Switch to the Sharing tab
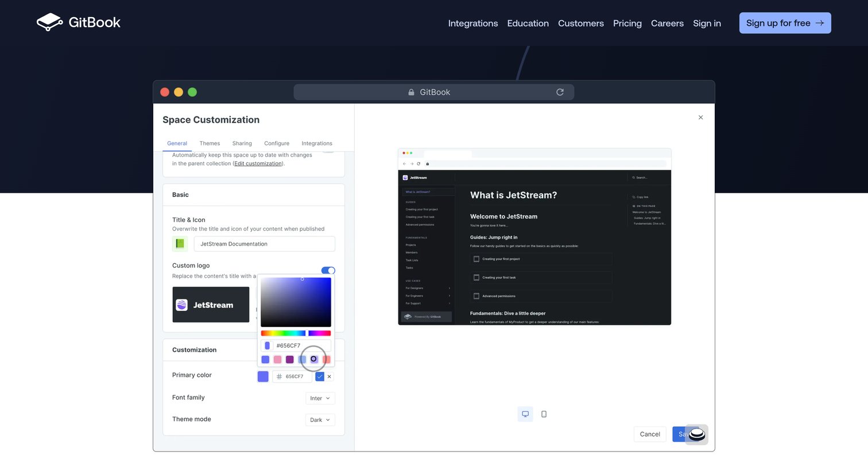868x467 pixels. pos(242,143)
